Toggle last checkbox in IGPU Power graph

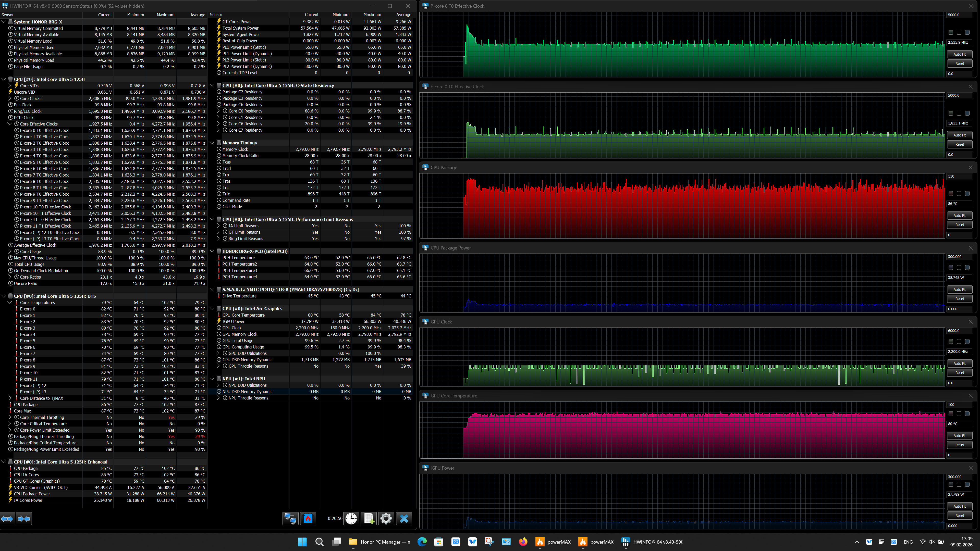pyautogui.click(x=967, y=484)
